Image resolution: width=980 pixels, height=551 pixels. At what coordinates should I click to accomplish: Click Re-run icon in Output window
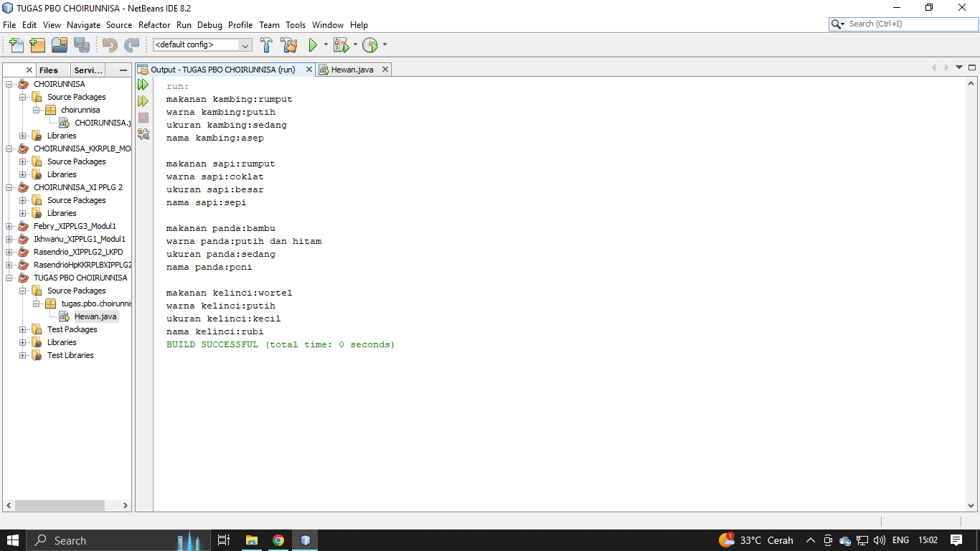click(143, 85)
